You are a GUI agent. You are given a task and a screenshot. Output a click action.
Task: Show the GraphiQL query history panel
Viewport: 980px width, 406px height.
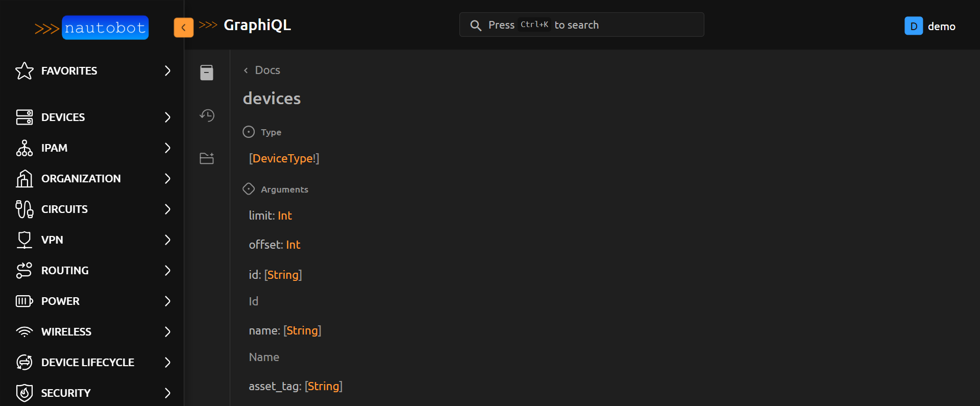pos(207,115)
